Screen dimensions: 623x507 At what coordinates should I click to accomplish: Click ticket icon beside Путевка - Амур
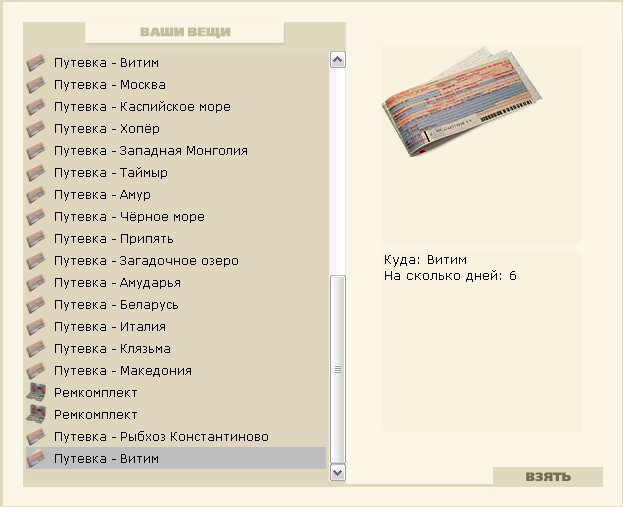click(x=36, y=195)
